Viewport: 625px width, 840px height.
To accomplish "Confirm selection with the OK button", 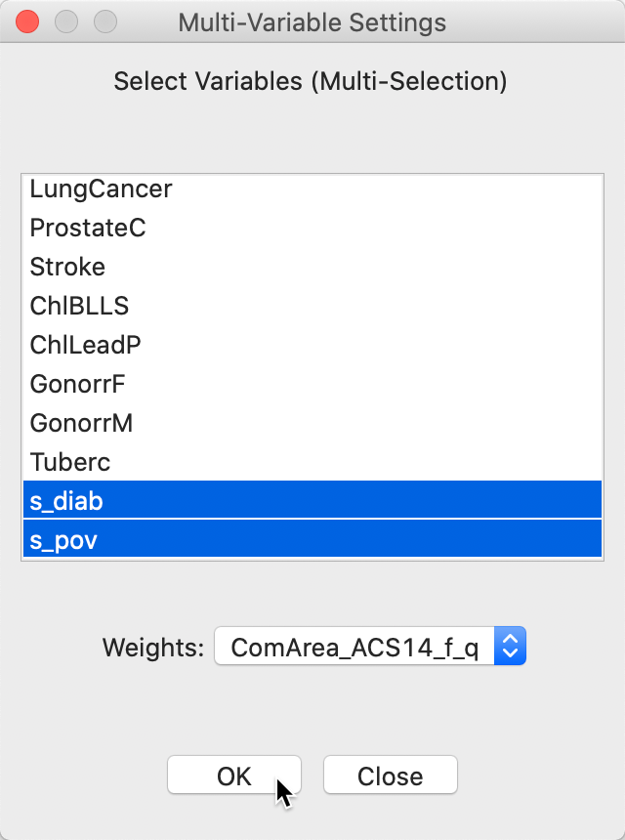I will pos(234,777).
